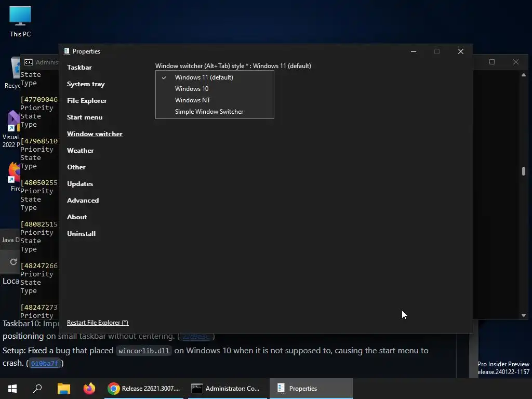This screenshot has height=399, width=532.
Task: Click [48050255 entry in Command Prompt
Action: 39,182
